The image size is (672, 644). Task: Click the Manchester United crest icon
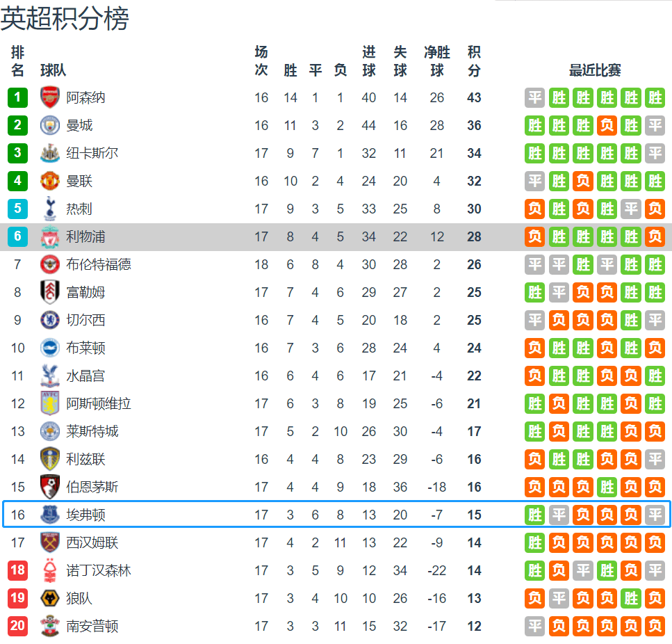(50, 181)
